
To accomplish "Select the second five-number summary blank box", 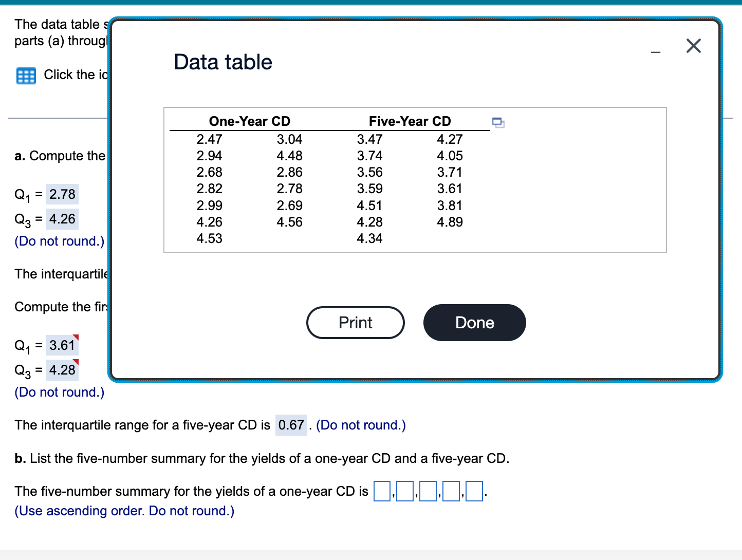I will (405, 491).
